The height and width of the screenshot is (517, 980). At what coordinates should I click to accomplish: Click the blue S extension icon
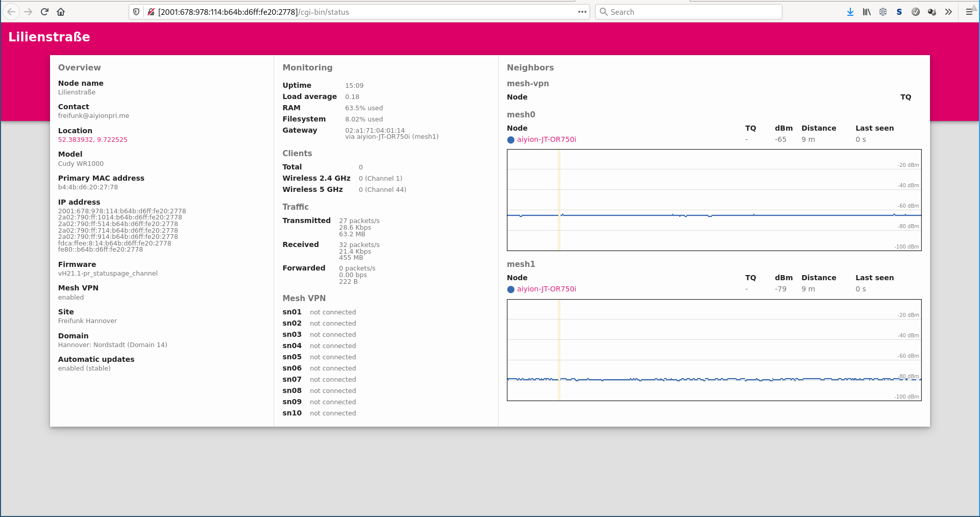click(x=899, y=12)
